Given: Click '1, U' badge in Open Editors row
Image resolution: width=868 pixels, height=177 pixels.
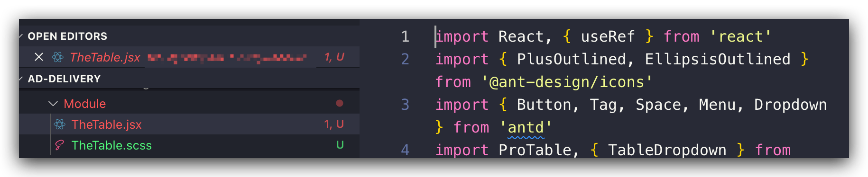Looking at the screenshot, I should coord(334,57).
